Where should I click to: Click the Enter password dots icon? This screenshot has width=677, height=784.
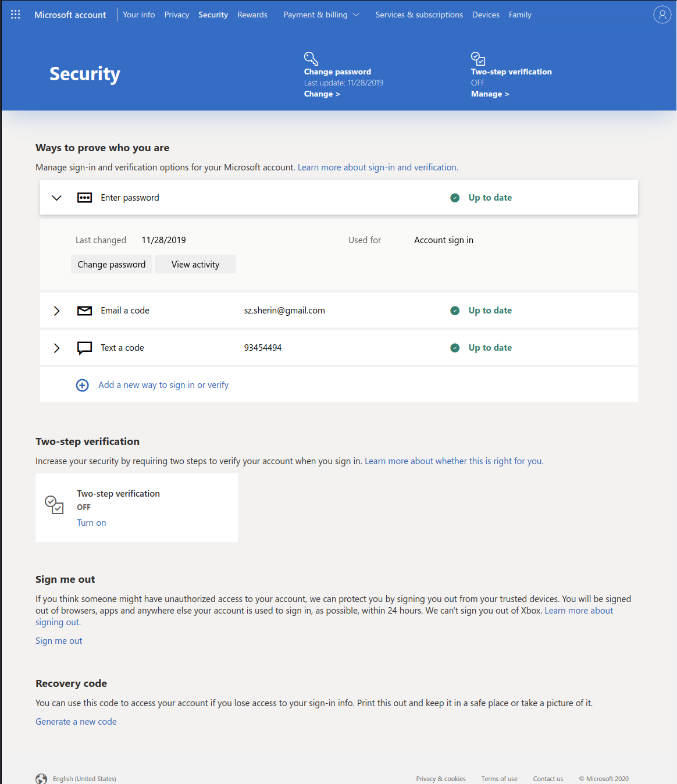coord(85,198)
